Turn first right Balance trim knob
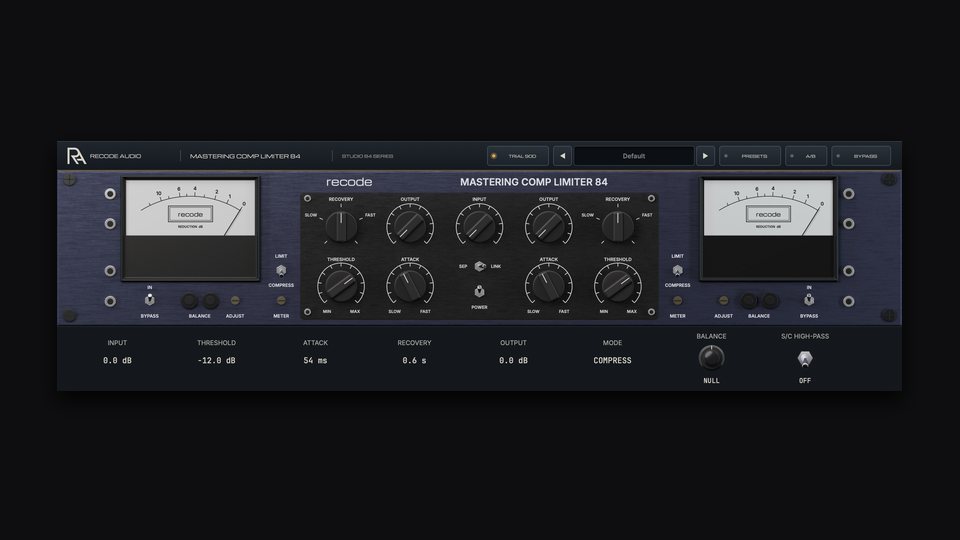 pyautogui.click(x=748, y=301)
